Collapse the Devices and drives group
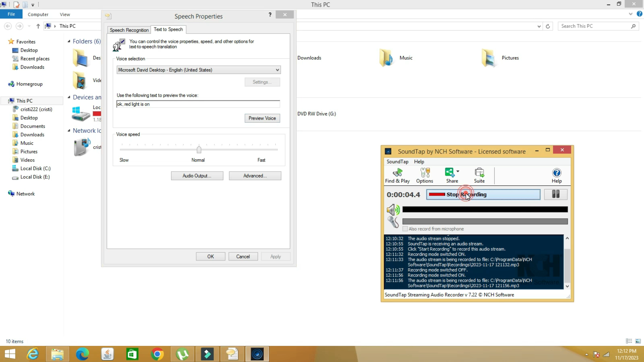This screenshot has width=644, height=362. point(69,97)
